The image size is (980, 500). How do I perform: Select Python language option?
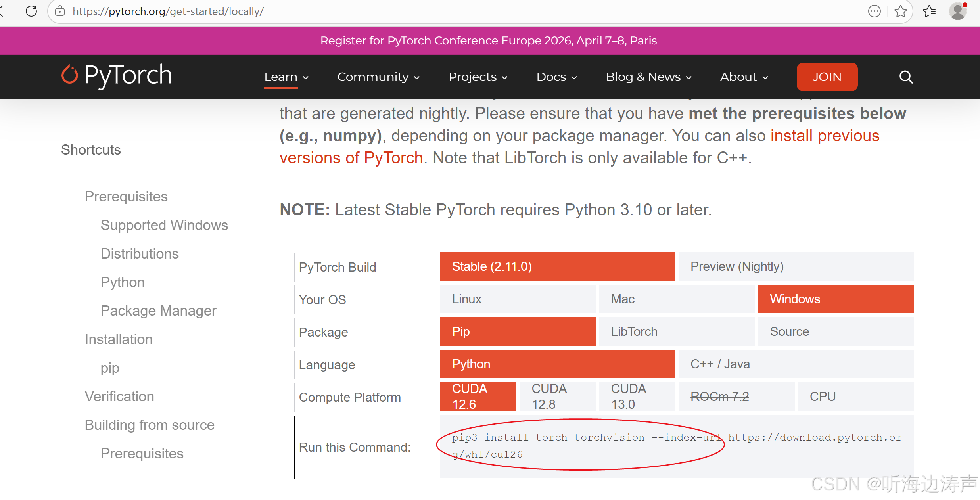[558, 364]
